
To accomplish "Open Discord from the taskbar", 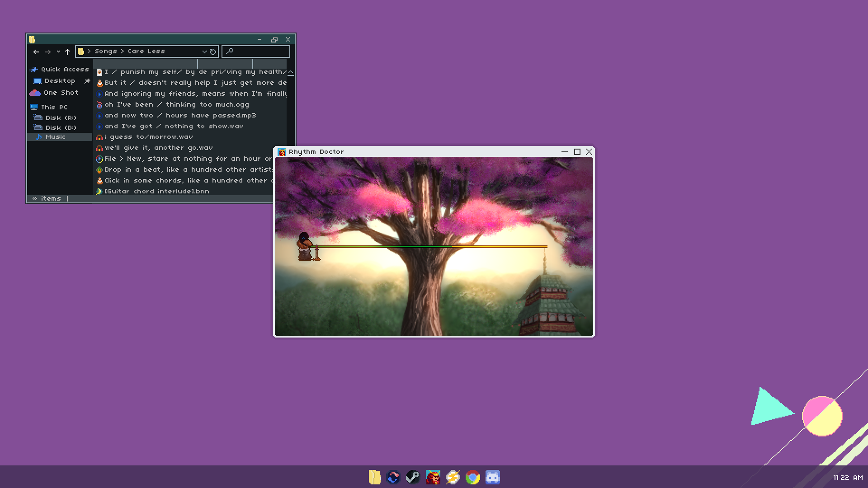I will tap(493, 477).
